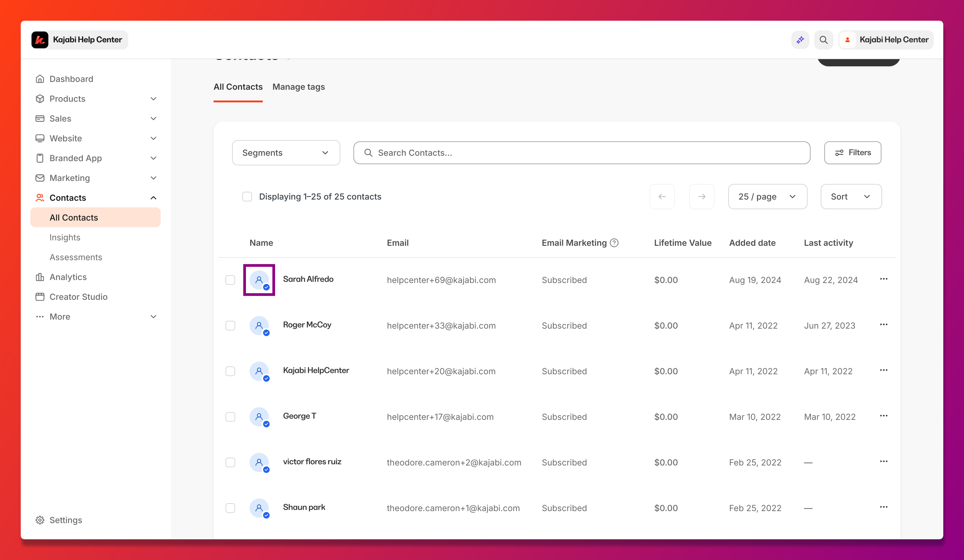Image resolution: width=964 pixels, height=560 pixels.
Task: Open Insights under Contacts
Action: [65, 237]
